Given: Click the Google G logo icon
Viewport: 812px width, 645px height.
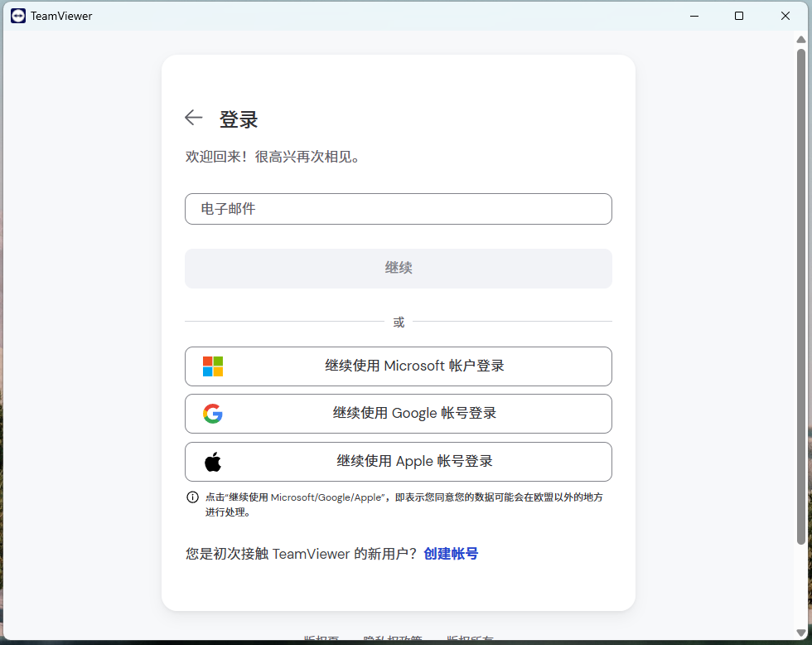Looking at the screenshot, I should 213,414.
